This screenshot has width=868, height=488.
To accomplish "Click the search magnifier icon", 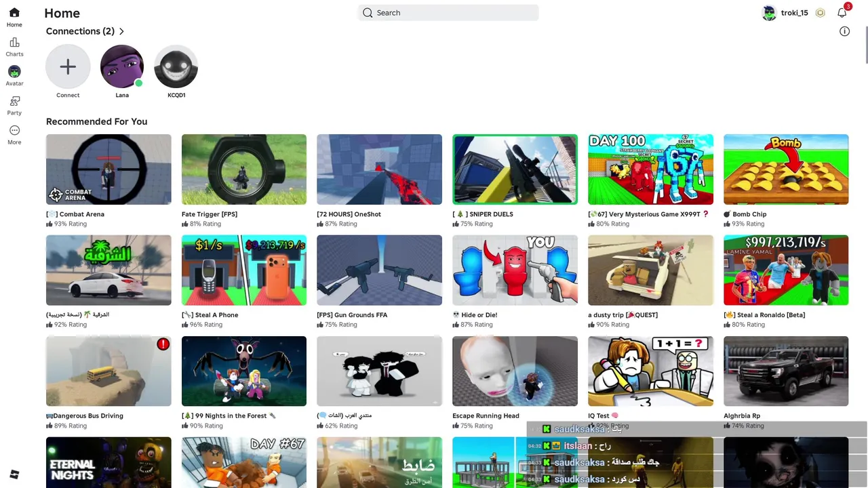I will click(368, 13).
